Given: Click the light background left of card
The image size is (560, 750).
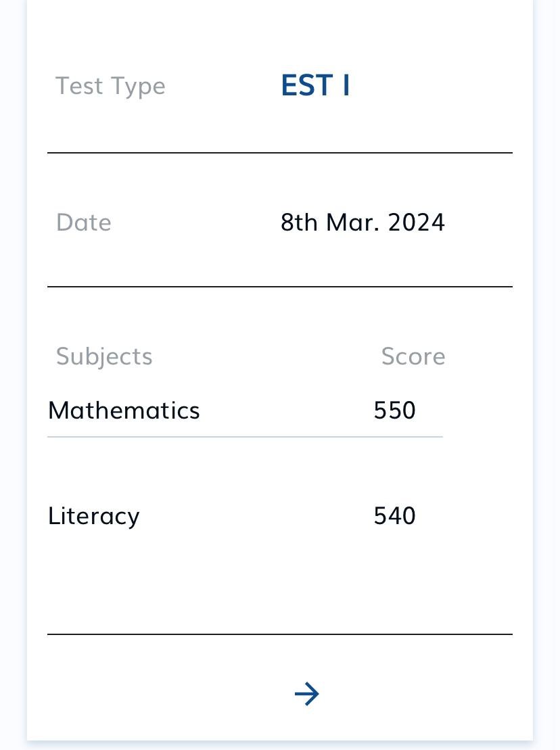Looking at the screenshot, I should [x=13, y=375].
